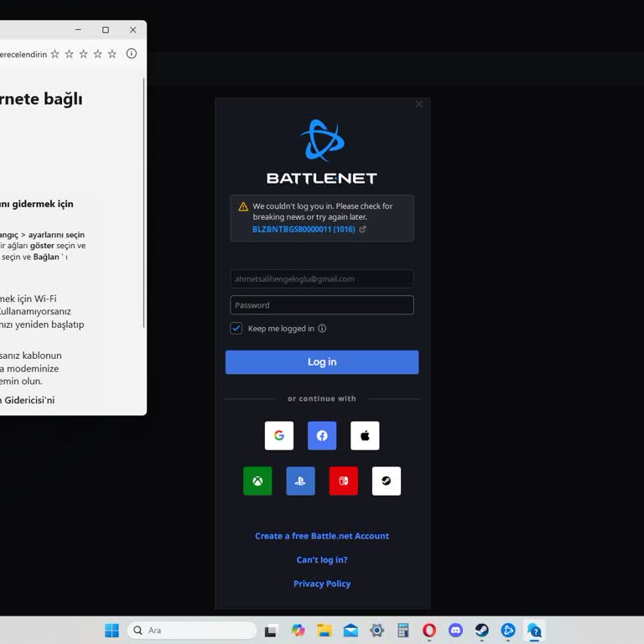Click the info icon in help window toolbar
644x644 pixels.
[132, 54]
